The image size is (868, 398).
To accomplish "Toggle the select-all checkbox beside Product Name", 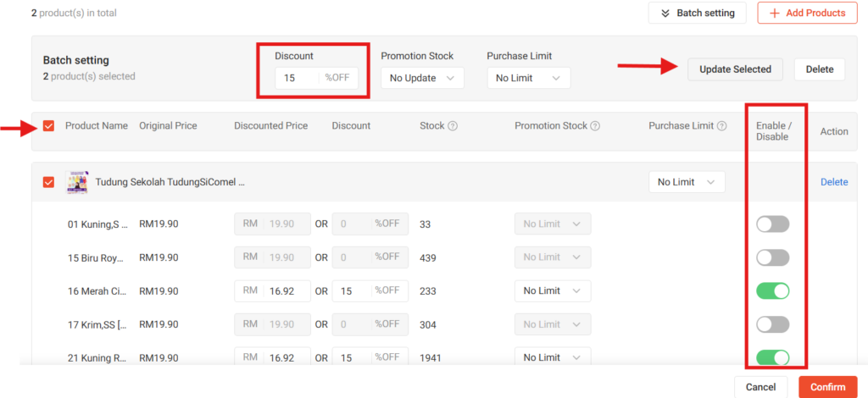I will pyautogui.click(x=48, y=126).
